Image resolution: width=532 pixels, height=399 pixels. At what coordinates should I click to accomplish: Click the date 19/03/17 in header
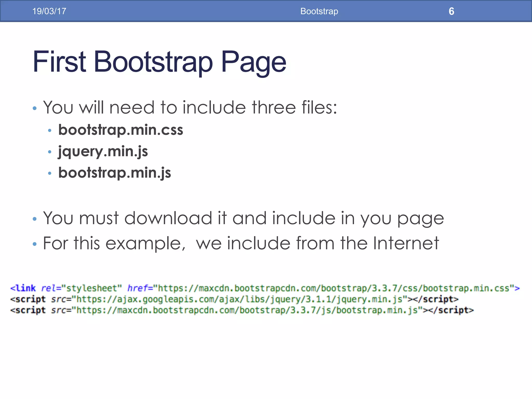49,11
